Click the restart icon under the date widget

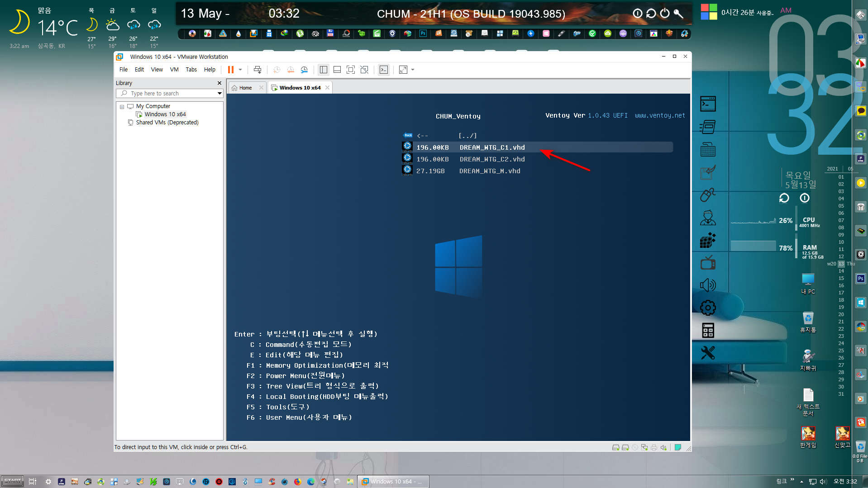tap(784, 198)
